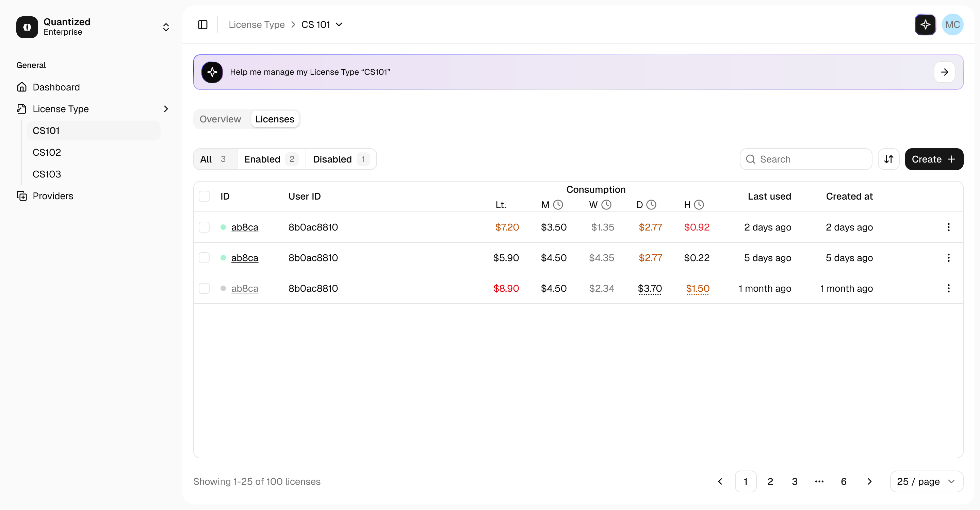980x510 pixels.
Task: Check the row with $5.90 lifetime consumption
Action: click(x=204, y=258)
